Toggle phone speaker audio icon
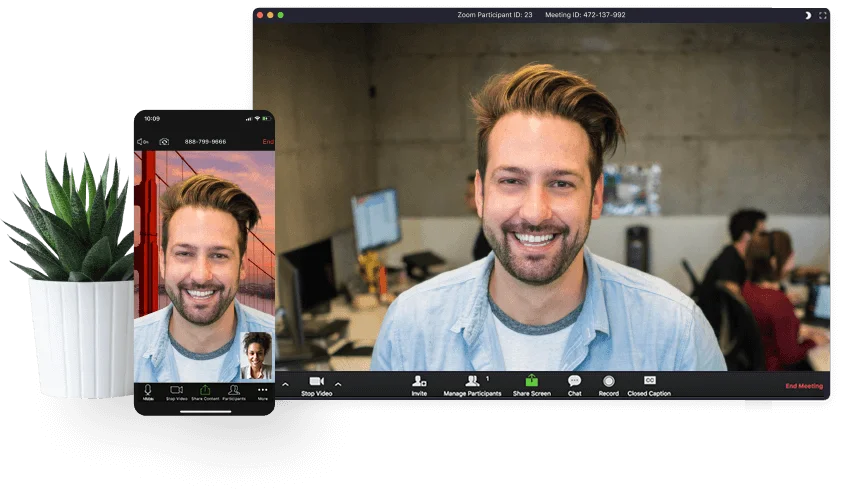The image size is (847, 499). point(142,142)
